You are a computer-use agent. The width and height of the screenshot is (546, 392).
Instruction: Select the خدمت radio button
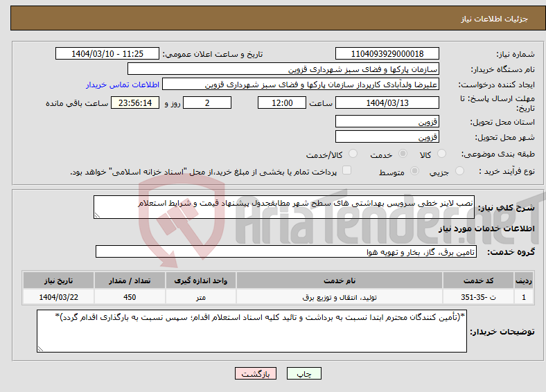coord(403,154)
